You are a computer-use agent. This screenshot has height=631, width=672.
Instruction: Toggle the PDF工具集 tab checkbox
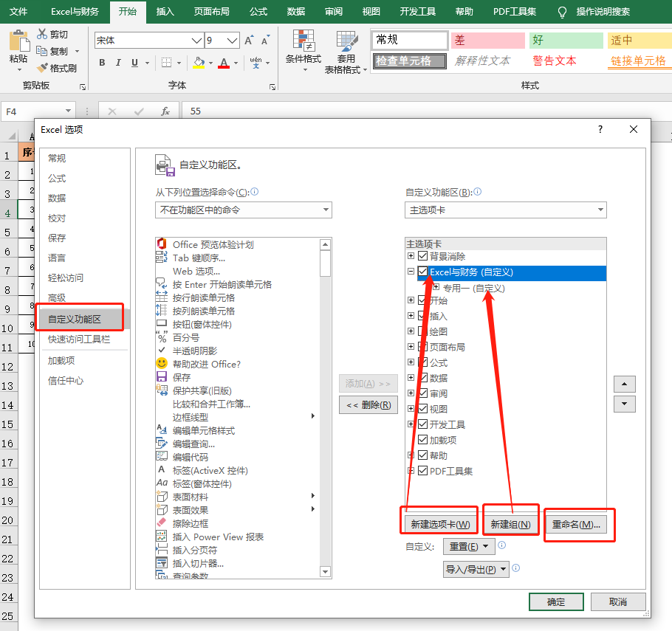[422, 470]
